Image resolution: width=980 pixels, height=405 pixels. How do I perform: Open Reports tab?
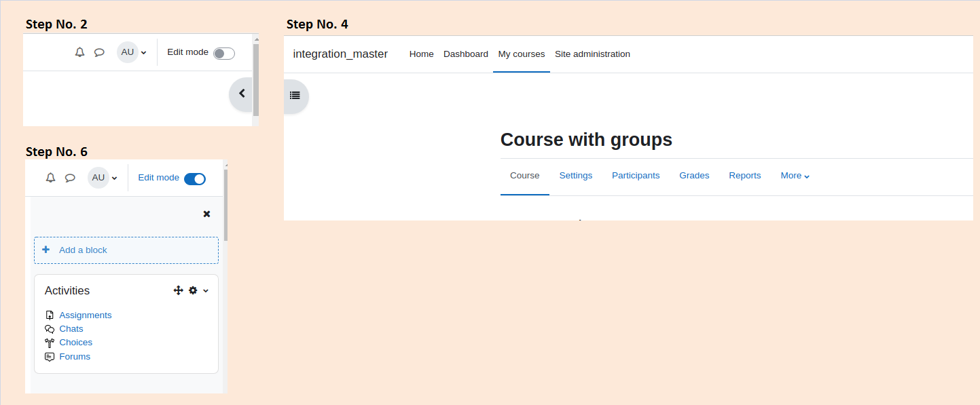pyautogui.click(x=745, y=176)
